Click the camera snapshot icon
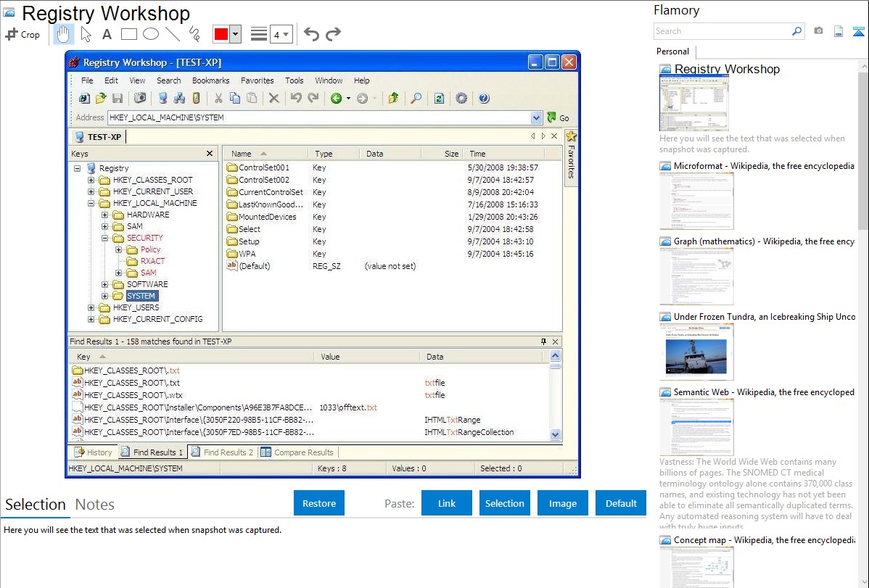Image resolution: width=869 pixels, height=588 pixels. (x=818, y=31)
